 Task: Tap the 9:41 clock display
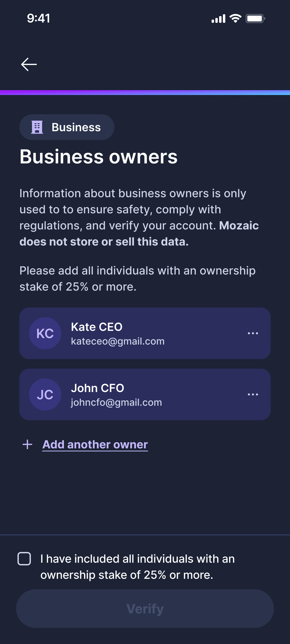coord(38,19)
